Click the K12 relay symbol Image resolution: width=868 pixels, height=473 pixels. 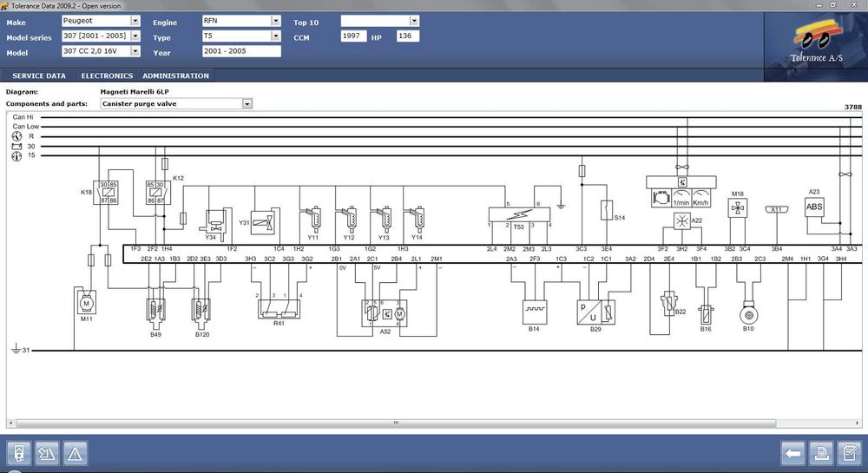(x=158, y=193)
